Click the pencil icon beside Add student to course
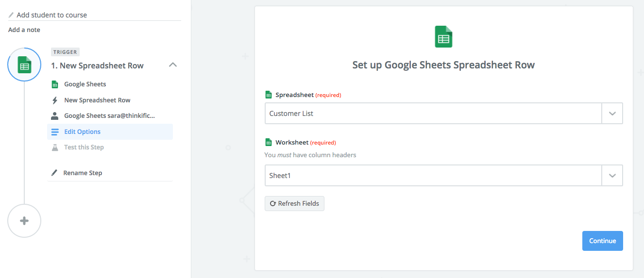The width and height of the screenshot is (644, 278). pyautogui.click(x=11, y=15)
